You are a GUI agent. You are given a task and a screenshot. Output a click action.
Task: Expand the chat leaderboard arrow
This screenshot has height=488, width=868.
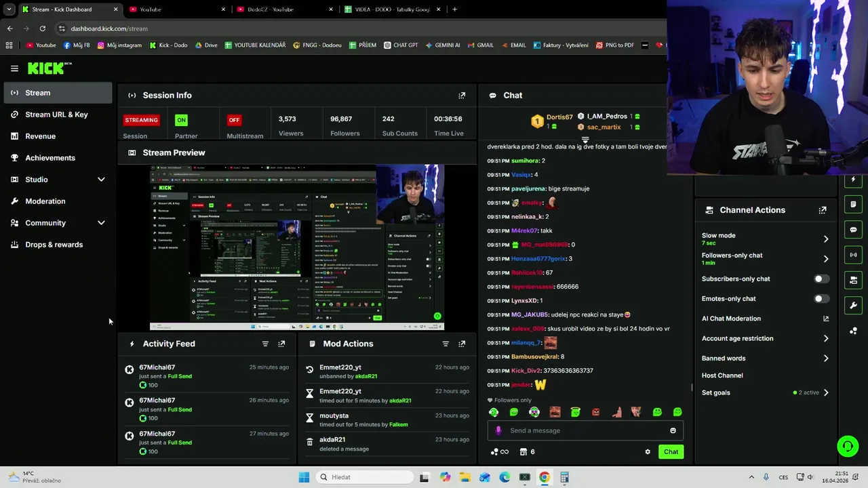click(x=585, y=140)
